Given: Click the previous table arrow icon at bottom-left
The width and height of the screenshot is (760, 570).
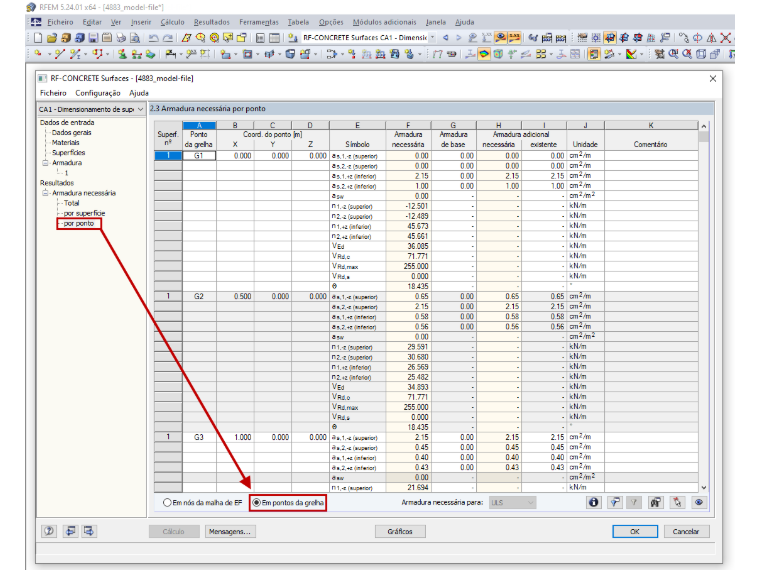Looking at the screenshot, I should click(x=70, y=531).
